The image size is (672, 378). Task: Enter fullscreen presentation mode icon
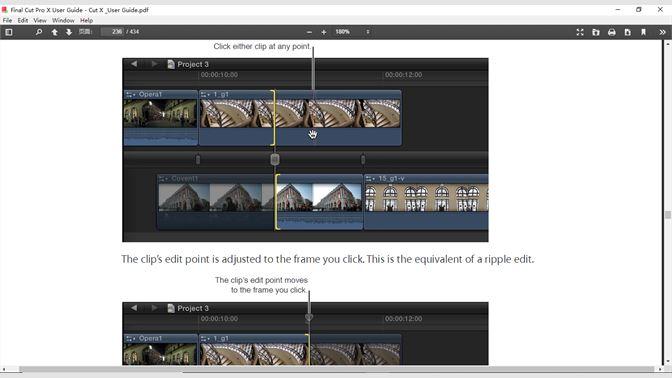pyautogui.click(x=580, y=32)
